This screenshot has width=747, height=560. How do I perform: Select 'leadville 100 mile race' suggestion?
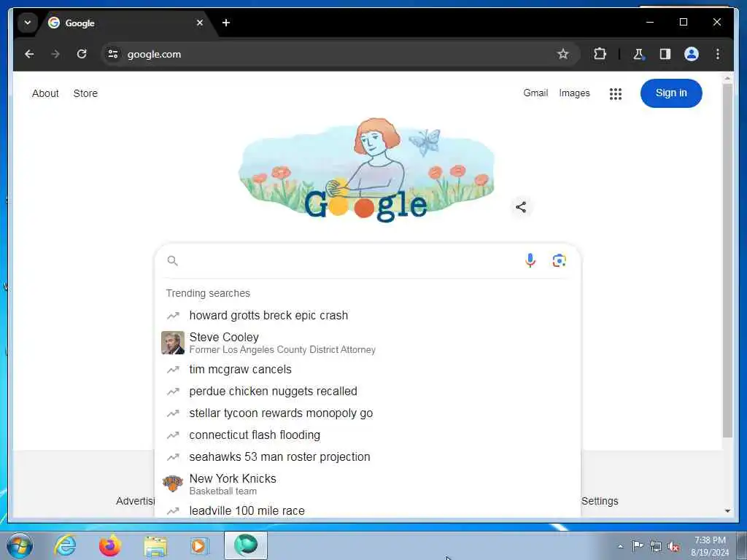pos(368,510)
